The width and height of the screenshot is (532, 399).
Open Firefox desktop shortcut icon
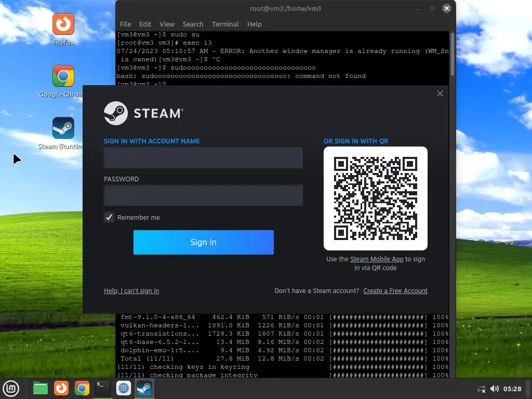point(63,24)
